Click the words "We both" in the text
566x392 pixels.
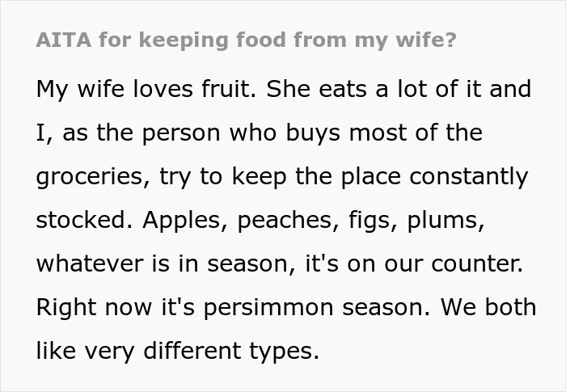488,307
